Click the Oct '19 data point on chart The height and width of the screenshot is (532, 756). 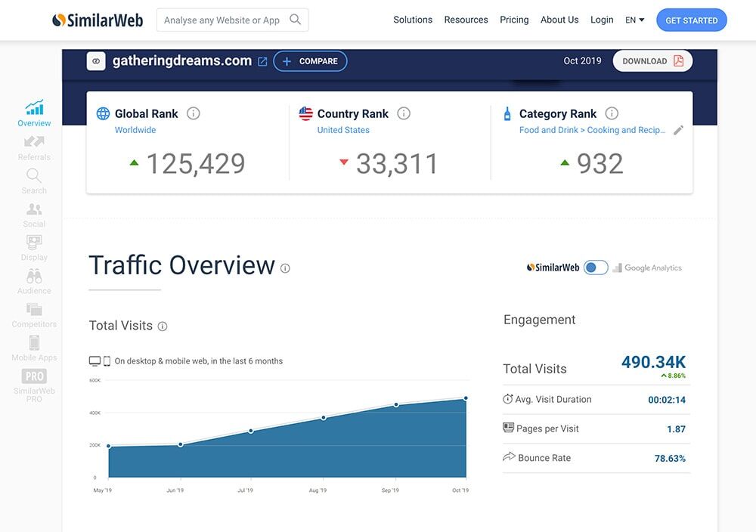tap(466, 398)
